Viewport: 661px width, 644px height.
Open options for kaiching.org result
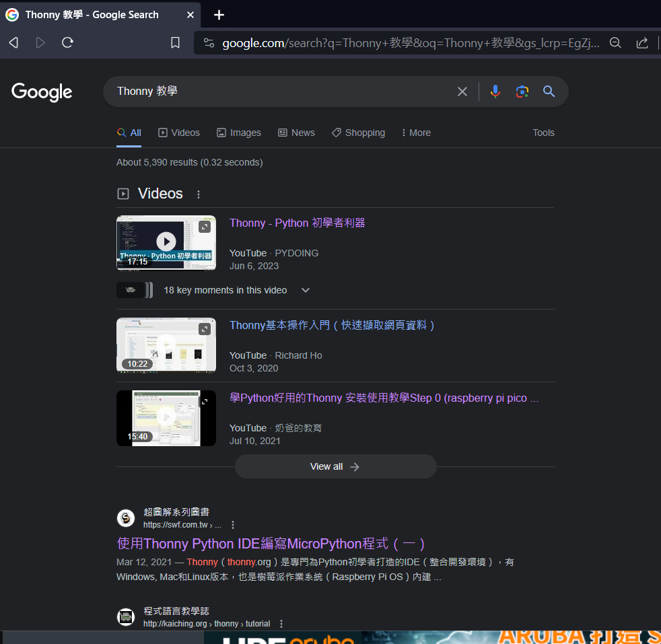tap(281, 624)
